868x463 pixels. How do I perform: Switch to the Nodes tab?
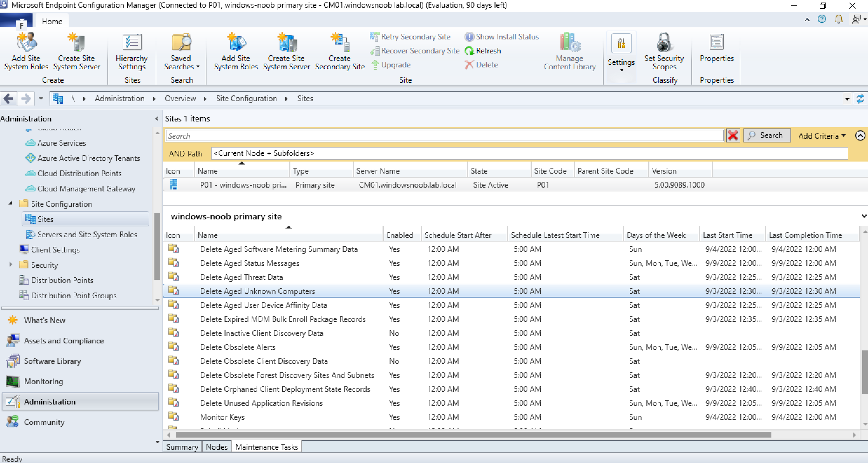coord(217,446)
